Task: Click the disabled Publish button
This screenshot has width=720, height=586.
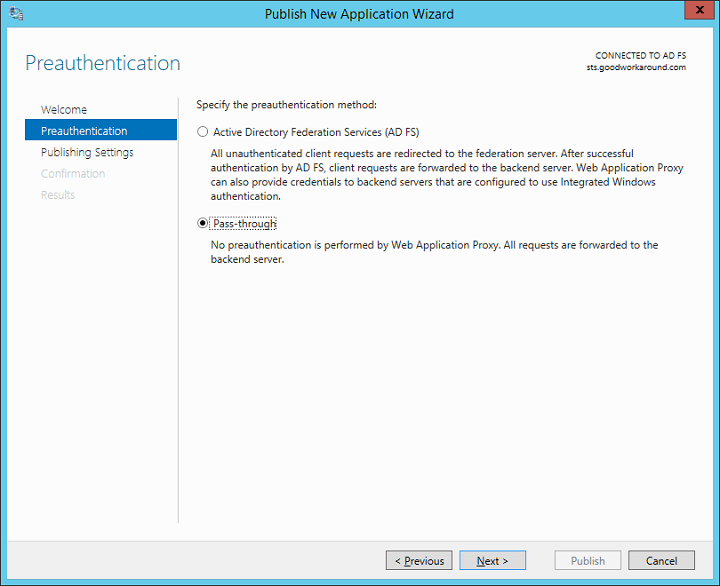Action: pyautogui.click(x=588, y=561)
